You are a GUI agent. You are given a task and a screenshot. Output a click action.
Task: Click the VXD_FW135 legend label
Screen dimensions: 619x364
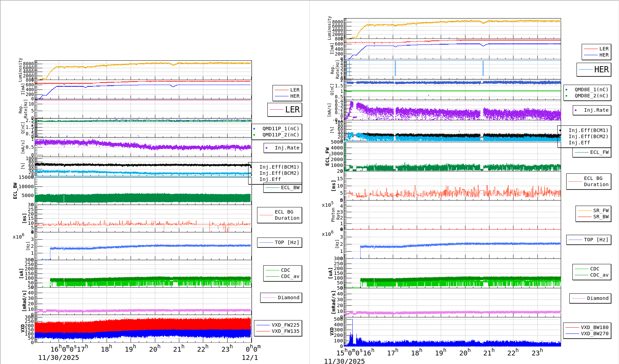point(285,331)
